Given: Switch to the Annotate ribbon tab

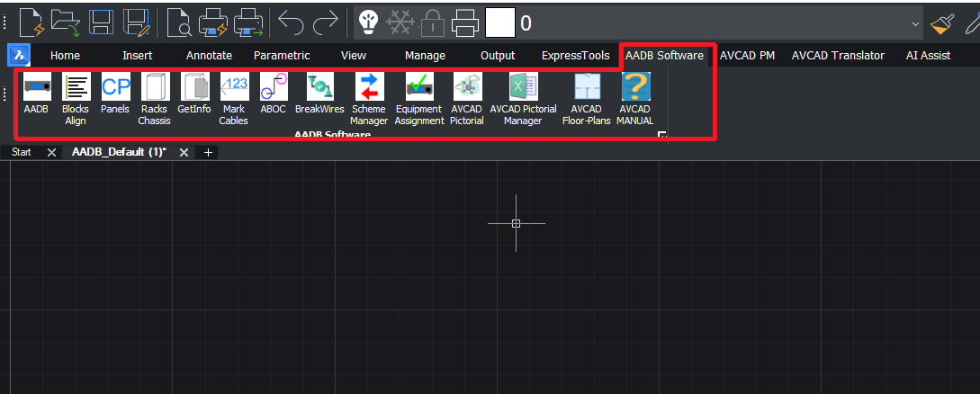Looking at the screenshot, I should point(209,56).
